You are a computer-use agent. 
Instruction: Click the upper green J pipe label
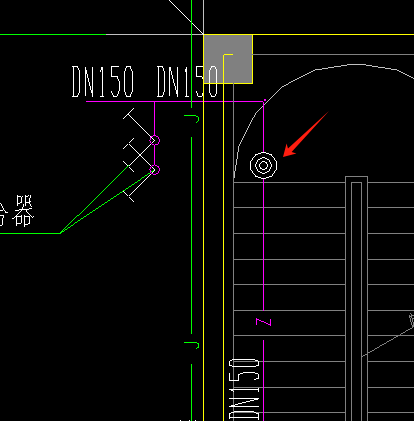[192, 119]
